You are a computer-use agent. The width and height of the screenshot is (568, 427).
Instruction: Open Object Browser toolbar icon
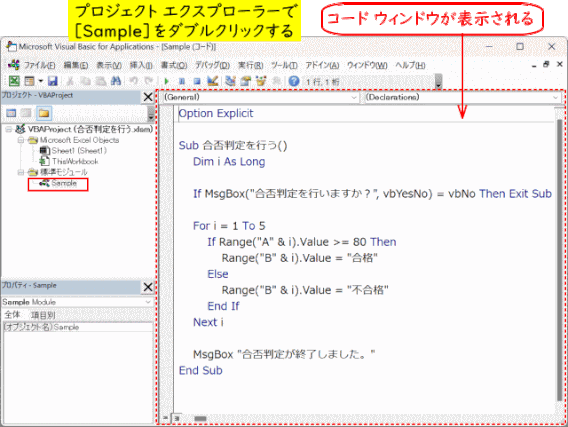click(x=261, y=81)
